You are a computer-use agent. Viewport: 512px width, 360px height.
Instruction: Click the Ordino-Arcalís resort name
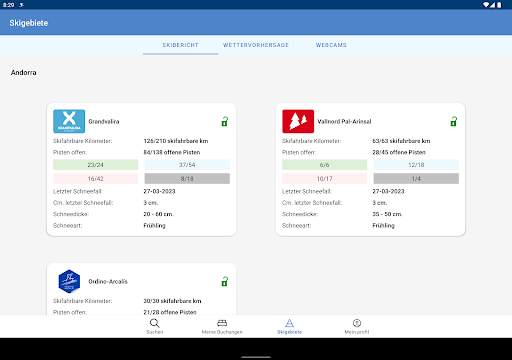(108, 281)
